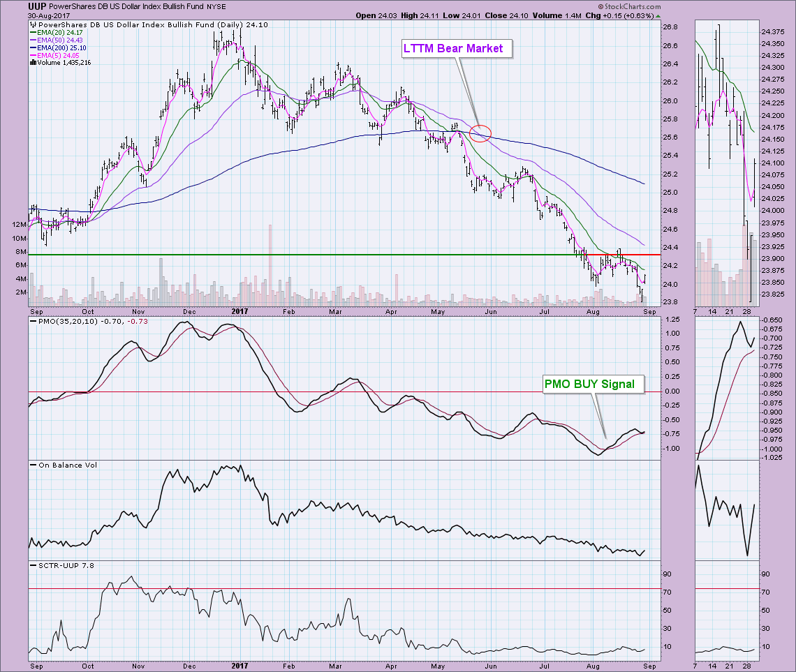Click the 2017 label on the price chart's date axis
Screen dimensions: 796x672
[x=240, y=313]
